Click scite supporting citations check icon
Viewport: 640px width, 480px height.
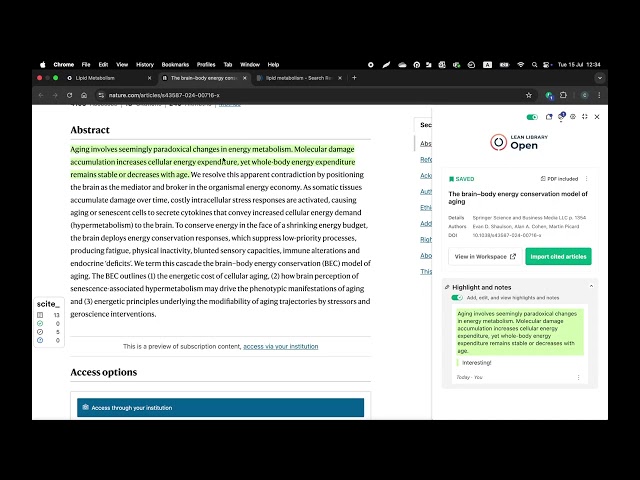point(40,323)
